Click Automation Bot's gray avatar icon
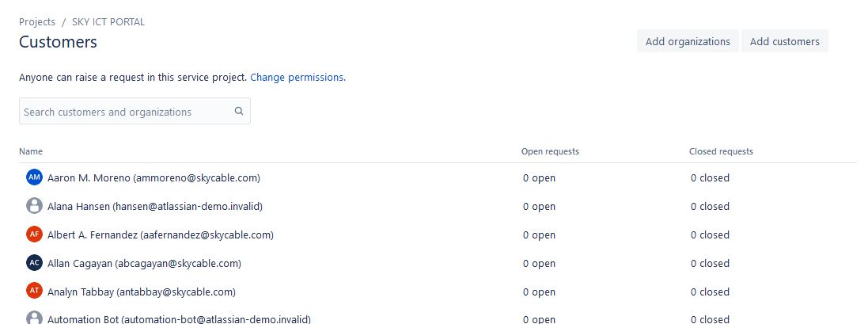 coord(34,318)
